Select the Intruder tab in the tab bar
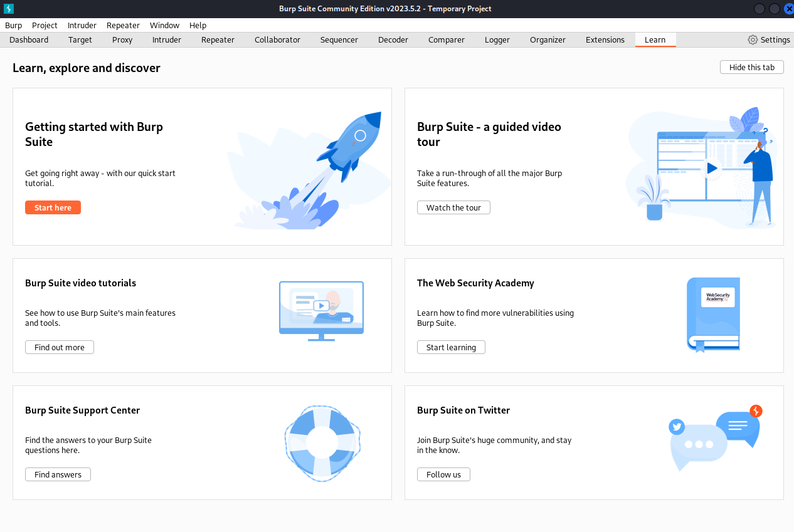The width and height of the screenshot is (794, 532). pos(167,39)
